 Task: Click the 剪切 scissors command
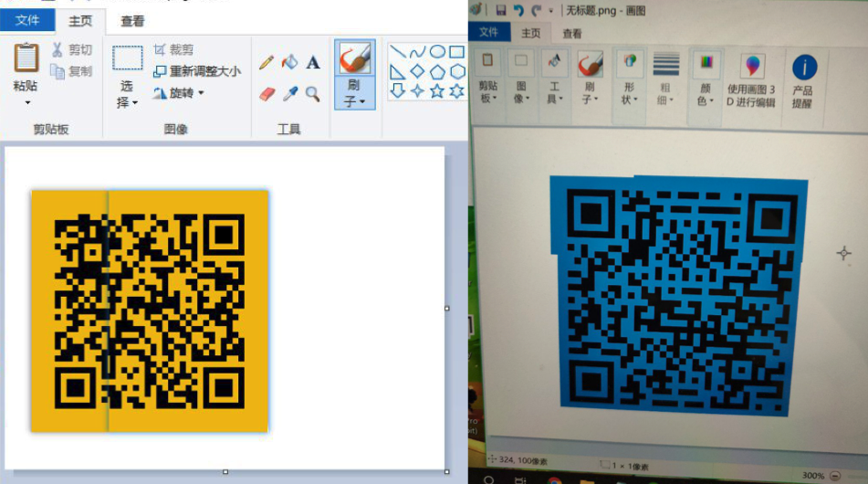tap(72, 49)
